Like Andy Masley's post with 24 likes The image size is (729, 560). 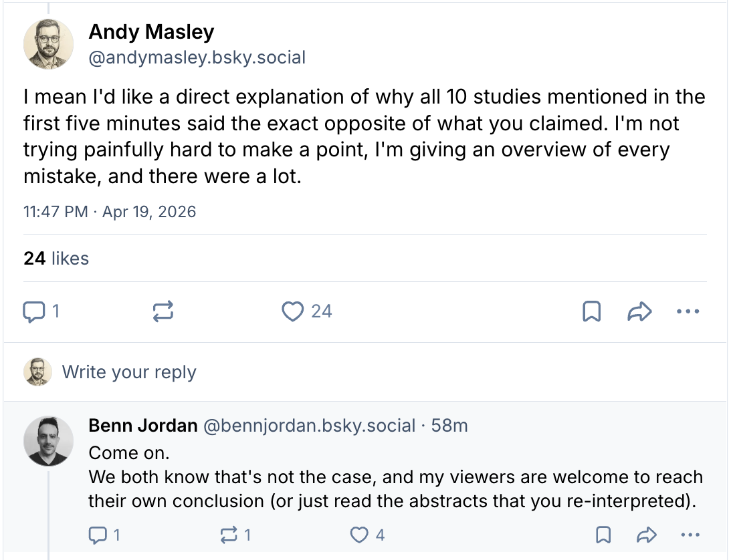293,311
